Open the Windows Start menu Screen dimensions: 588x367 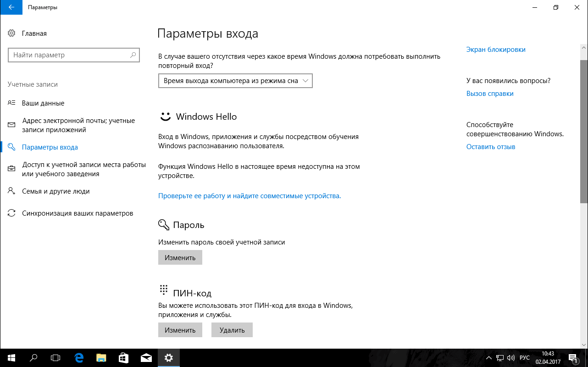click(11, 358)
